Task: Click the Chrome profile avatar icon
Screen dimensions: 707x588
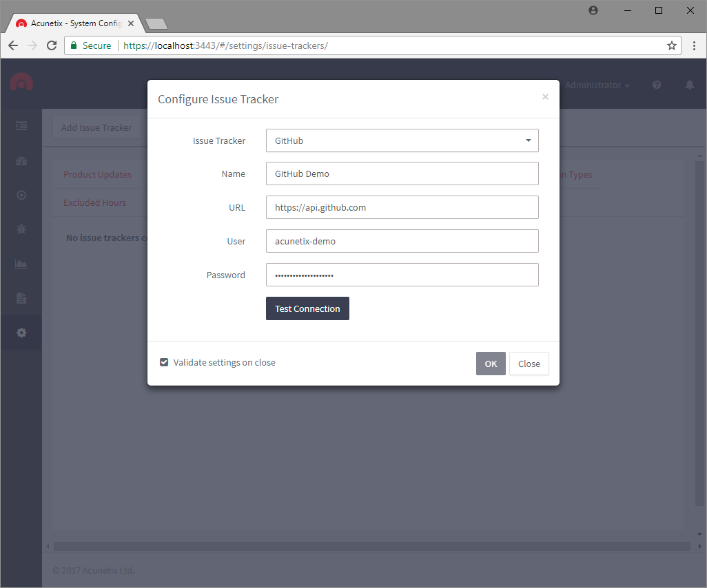Action: coord(593,10)
